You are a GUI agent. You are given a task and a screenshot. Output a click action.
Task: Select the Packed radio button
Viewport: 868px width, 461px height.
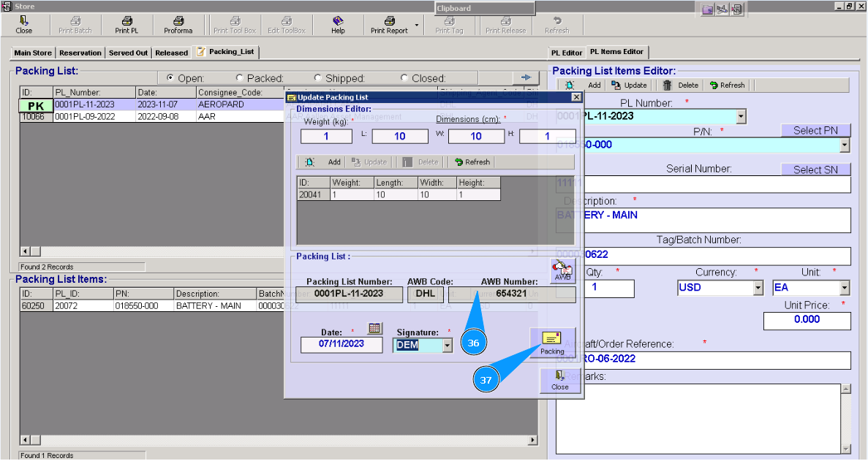pyautogui.click(x=240, y=78)
